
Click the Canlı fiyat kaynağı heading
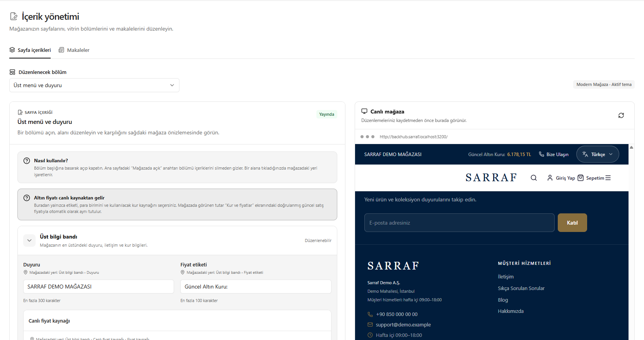[49, 321]
